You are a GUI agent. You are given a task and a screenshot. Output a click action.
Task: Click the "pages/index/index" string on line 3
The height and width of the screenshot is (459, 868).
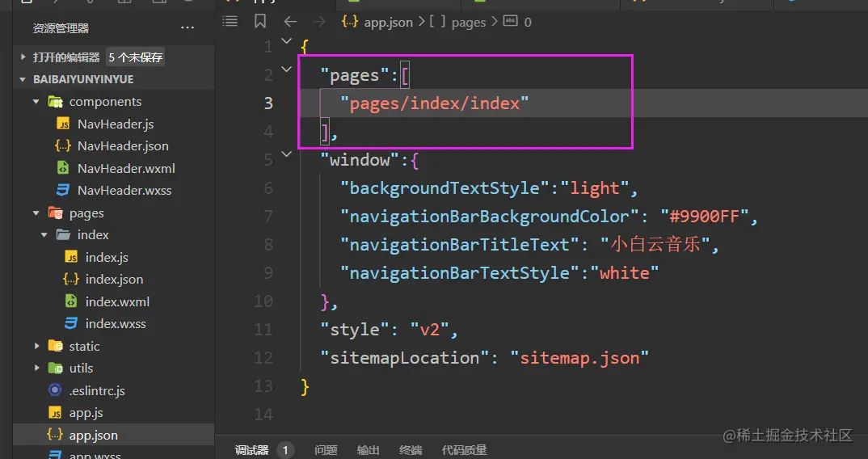coord(435,103)
